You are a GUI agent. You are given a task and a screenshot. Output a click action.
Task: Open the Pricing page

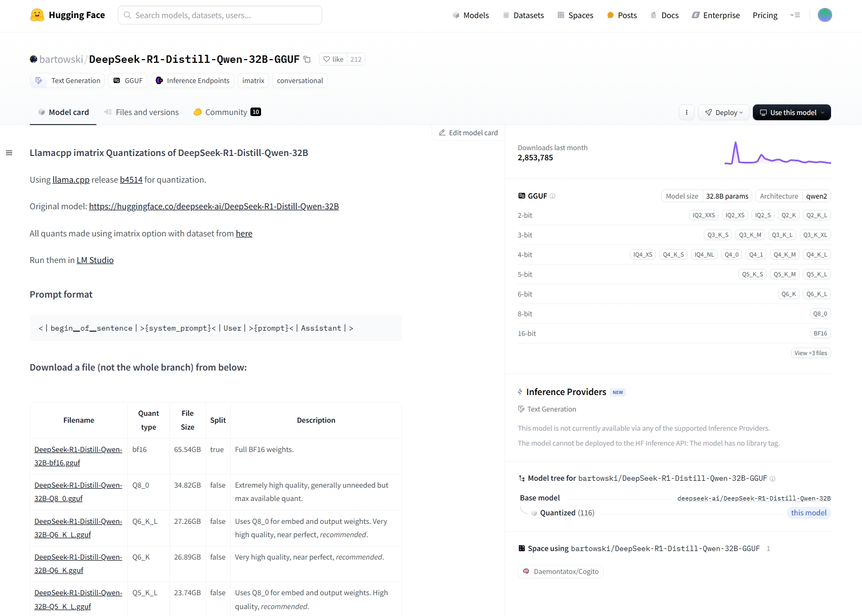(x=765, y=15)
